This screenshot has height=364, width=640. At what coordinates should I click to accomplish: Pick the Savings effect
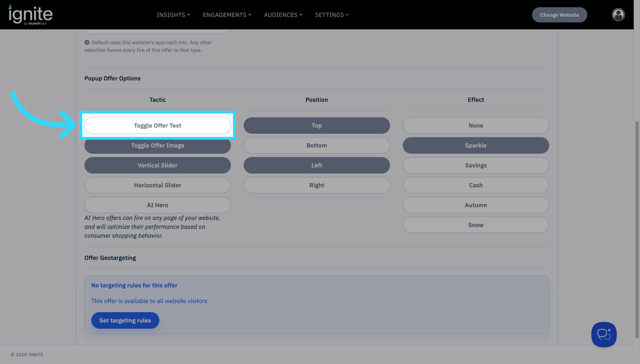(x=476, y=165)
